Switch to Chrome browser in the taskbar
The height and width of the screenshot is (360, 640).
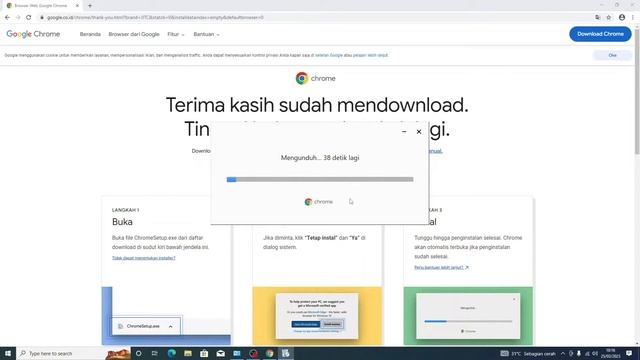pos(269,353)
